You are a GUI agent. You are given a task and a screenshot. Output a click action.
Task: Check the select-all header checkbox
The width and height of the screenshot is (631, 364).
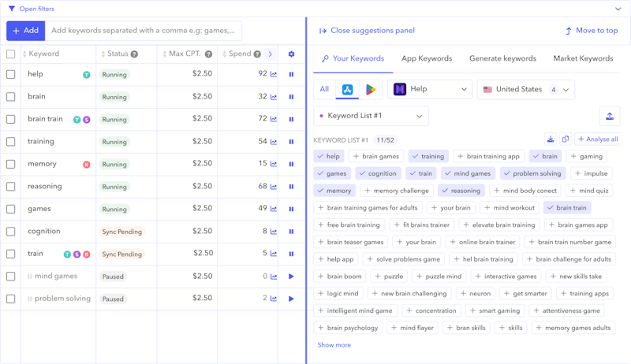tap(11, 54)
